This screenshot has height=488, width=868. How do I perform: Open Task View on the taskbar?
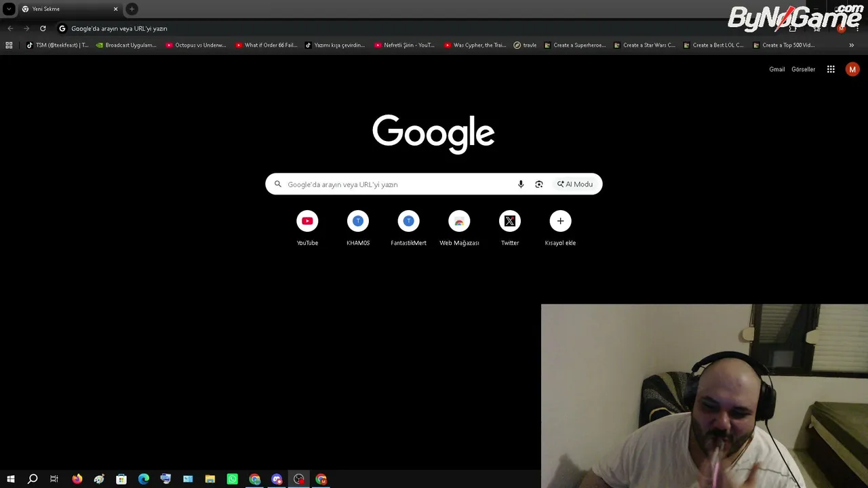click(54, 479)
